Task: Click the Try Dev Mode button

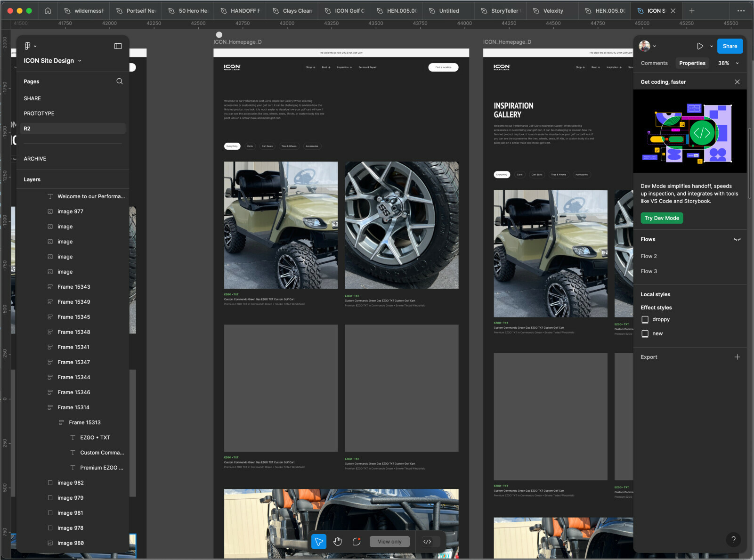Action: tap(662, 218)
